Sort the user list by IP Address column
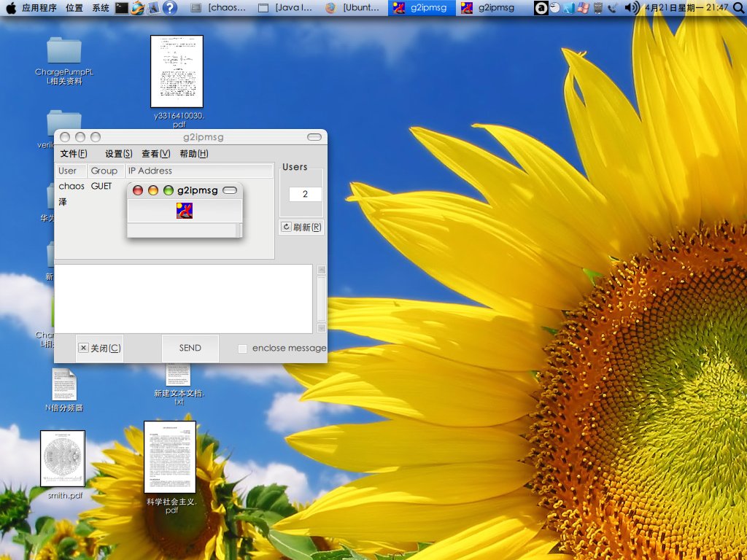747x560 pixels. (199, 171)
